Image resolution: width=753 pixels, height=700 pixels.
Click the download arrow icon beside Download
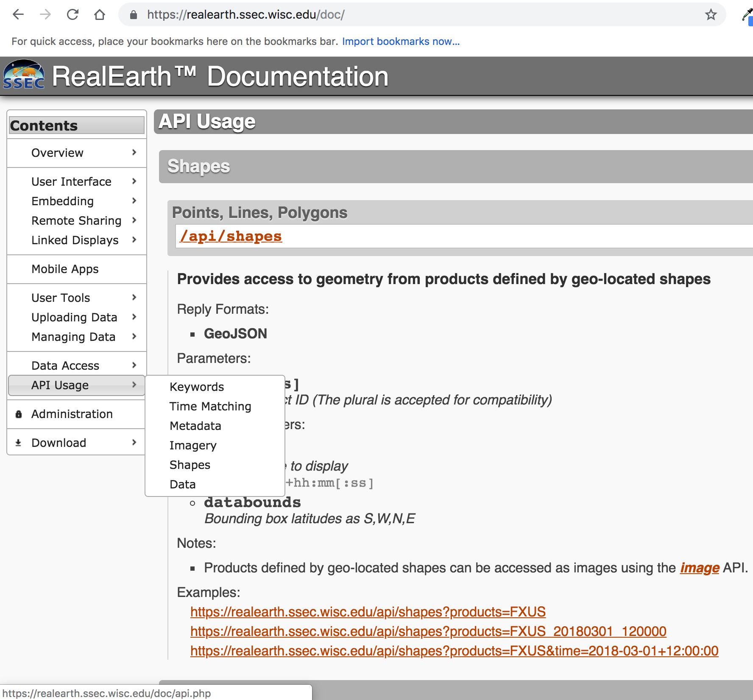click(18, 443)
